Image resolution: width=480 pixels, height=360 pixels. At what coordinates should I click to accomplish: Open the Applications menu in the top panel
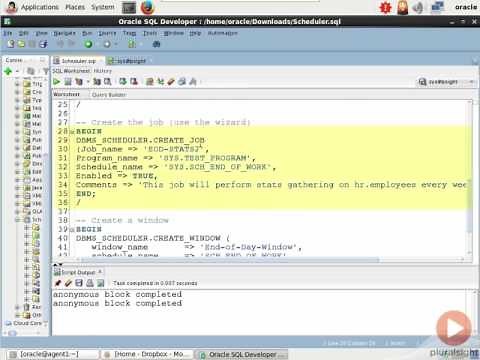pyautogui.click(x=40, y=7)
